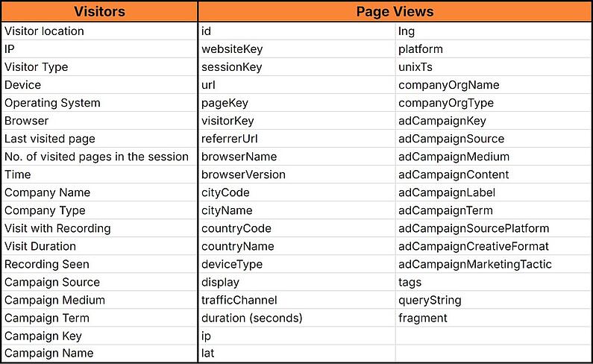Click the companyOrgName cell
The image size is (593, 364).
click(x=494, y=85)
